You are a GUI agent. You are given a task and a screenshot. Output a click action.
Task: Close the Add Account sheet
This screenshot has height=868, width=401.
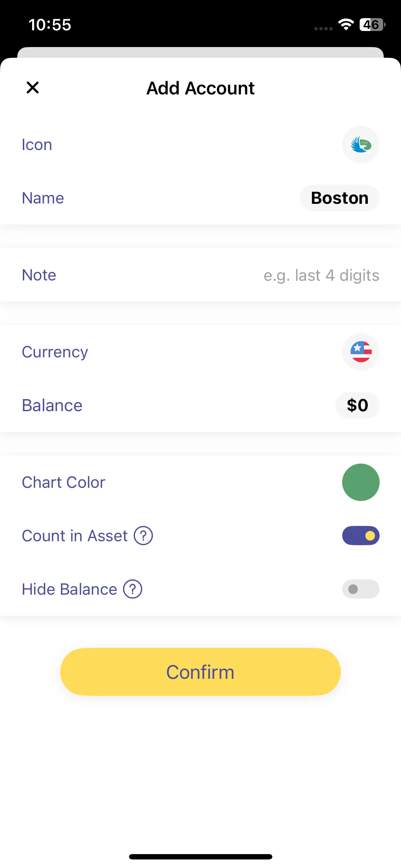[32, 88]
